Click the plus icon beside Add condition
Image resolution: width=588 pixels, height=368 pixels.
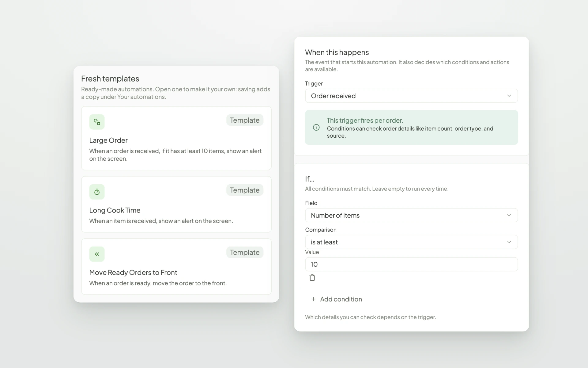tap(313, 299)
